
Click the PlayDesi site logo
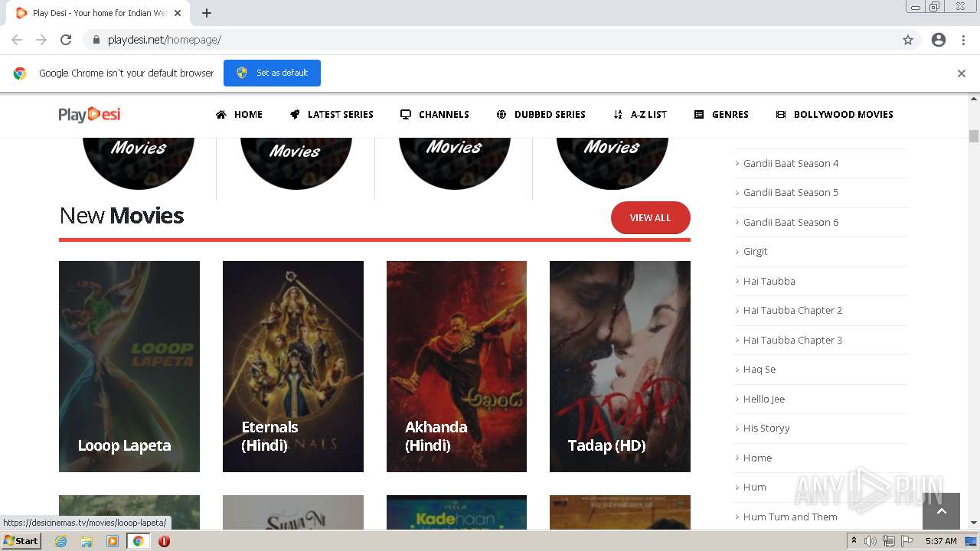click(x=90, y=114)
